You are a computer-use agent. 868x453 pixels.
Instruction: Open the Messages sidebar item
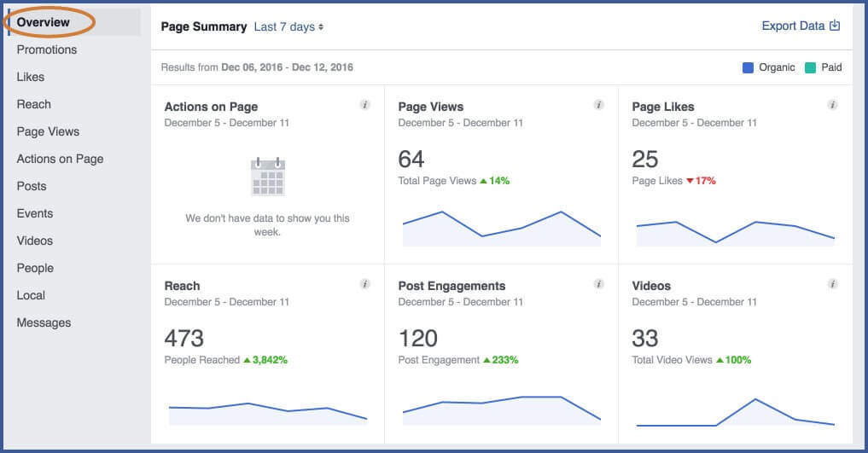pos(44,322)
